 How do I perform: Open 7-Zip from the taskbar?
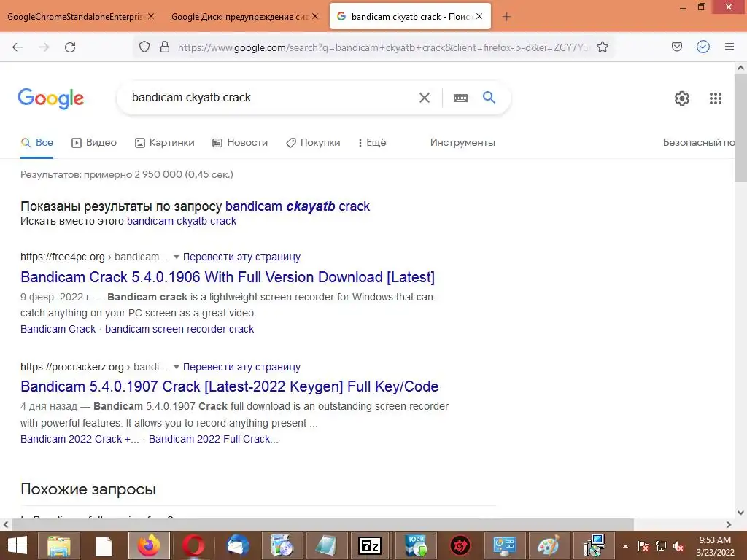click(x=370, y=545)
